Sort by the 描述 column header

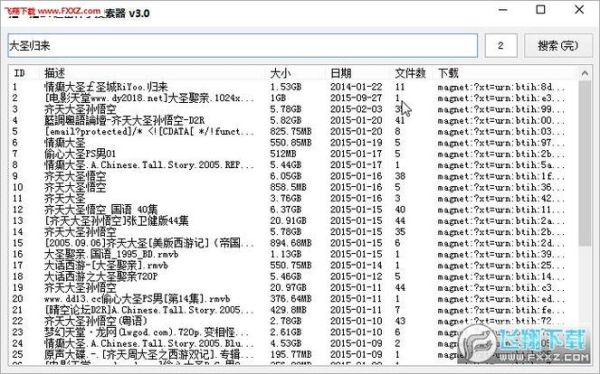click(x=54, y=73)
